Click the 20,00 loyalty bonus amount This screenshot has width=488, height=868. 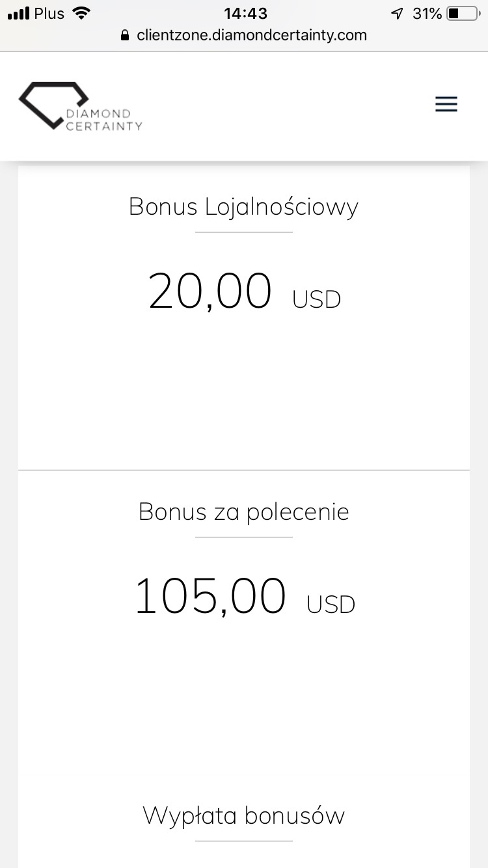(210, 292)
